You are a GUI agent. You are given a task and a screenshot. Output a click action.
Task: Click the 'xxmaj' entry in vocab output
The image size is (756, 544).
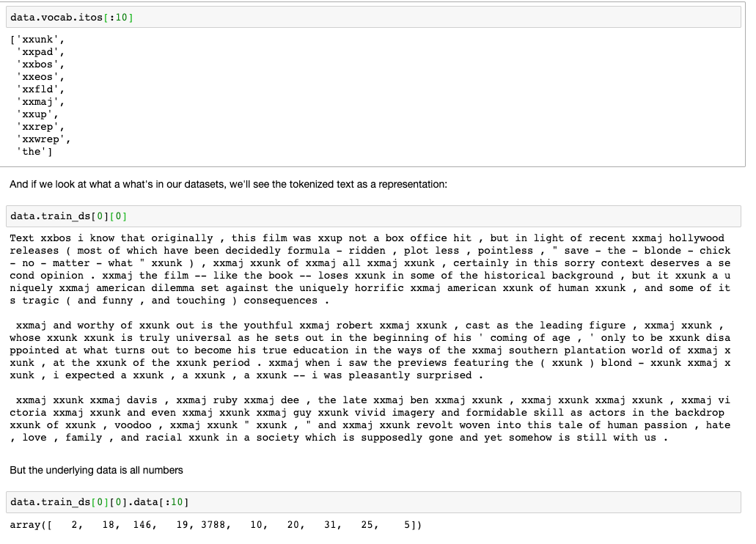click(37, 102)
